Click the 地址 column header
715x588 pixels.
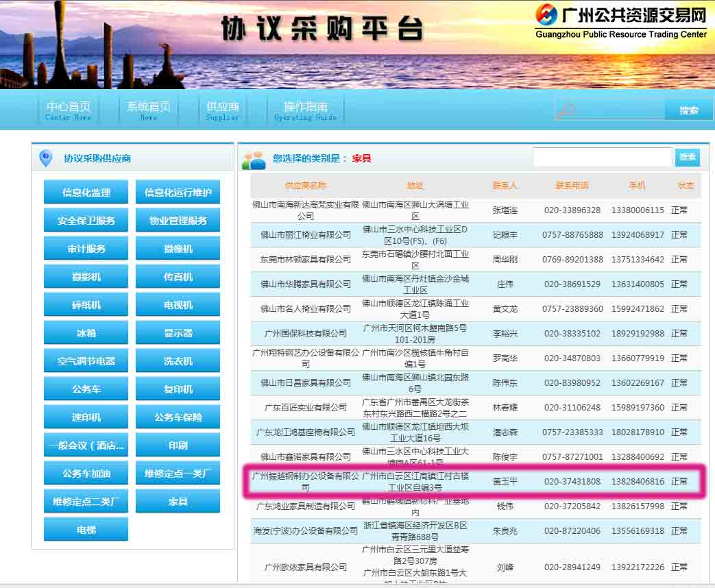415,186
